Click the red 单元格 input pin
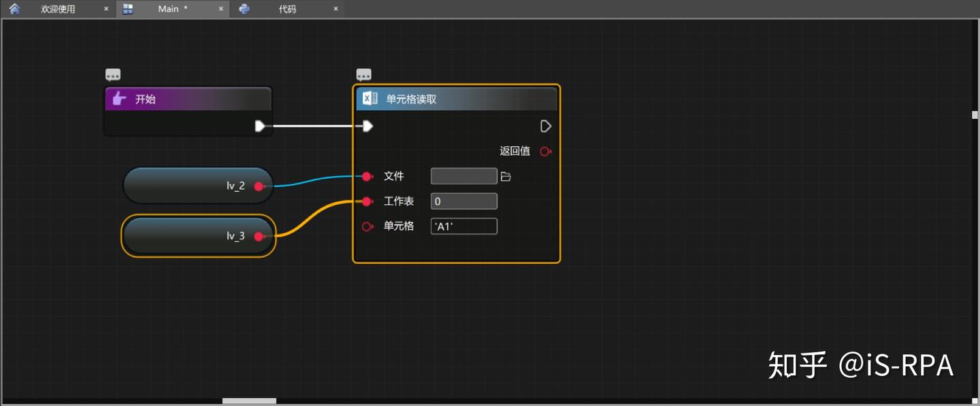Screen dimensions: 980x406 (x=367, y=226)
